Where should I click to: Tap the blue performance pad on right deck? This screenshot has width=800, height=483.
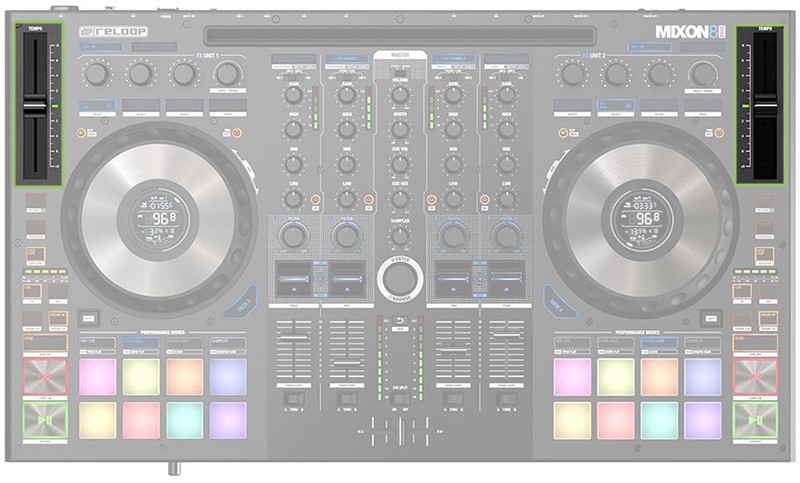point(703,377)
